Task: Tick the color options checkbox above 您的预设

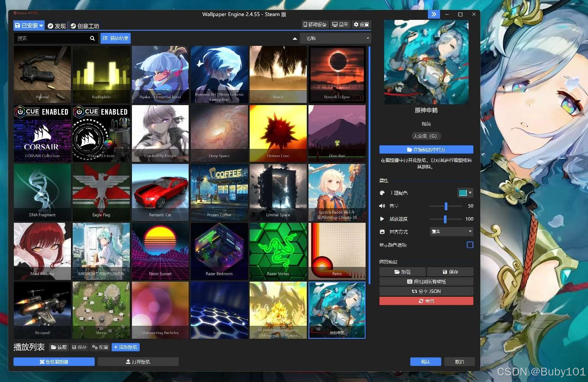Action: coord(470,245)
